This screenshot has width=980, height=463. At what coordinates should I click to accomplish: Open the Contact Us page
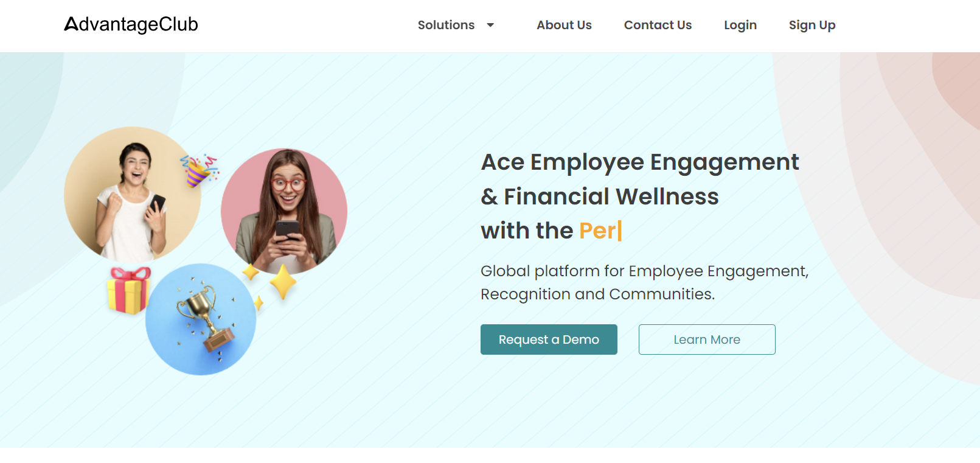[658, 25]
